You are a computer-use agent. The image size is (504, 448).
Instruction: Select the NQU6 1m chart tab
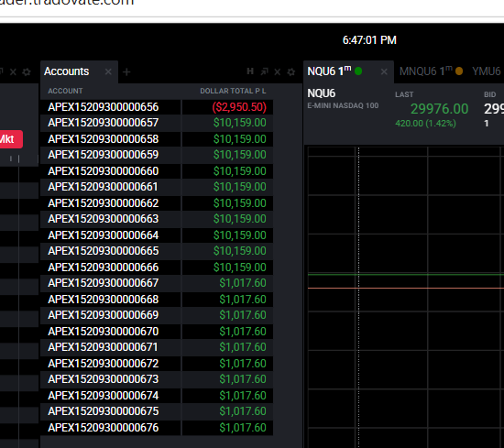(x=329, y=71)
